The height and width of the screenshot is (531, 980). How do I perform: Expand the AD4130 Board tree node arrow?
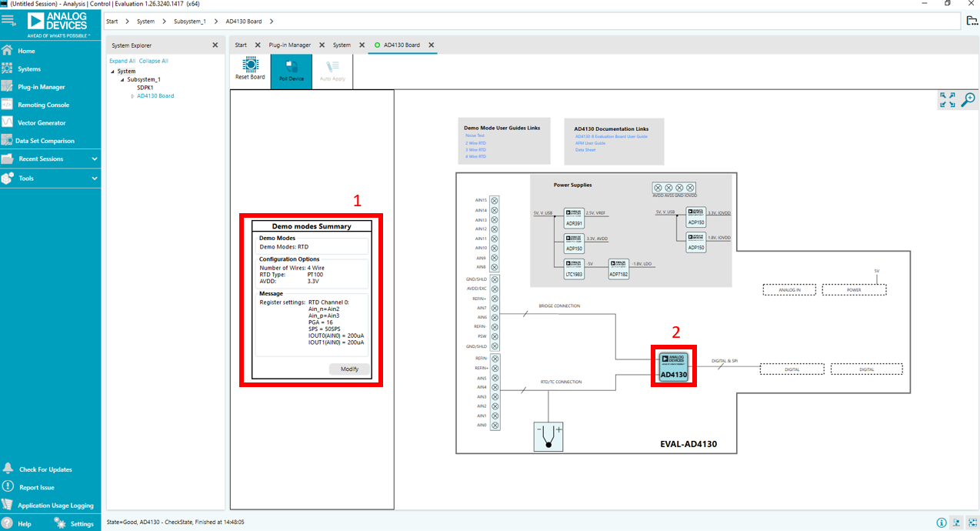point(132,96)
